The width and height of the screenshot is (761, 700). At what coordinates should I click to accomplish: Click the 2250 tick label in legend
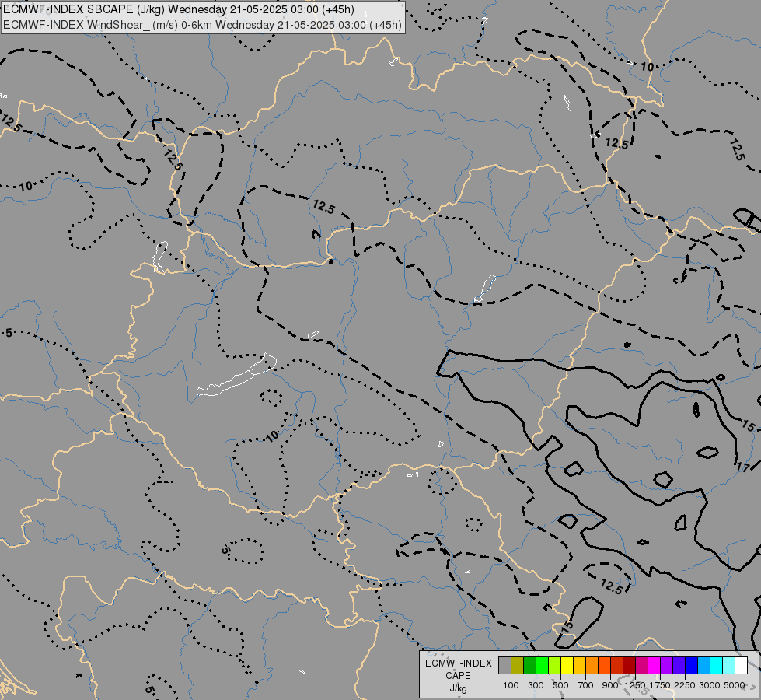[685, 685]
